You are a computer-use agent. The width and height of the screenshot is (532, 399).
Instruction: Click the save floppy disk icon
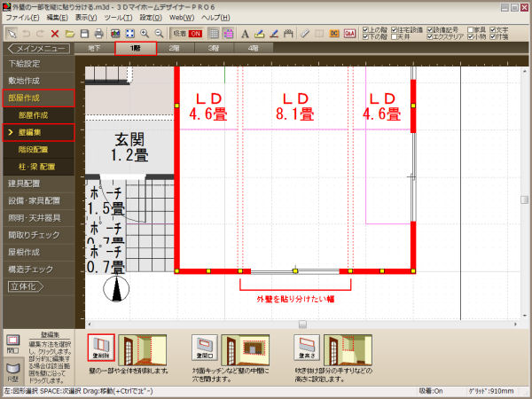coord(83,33)
